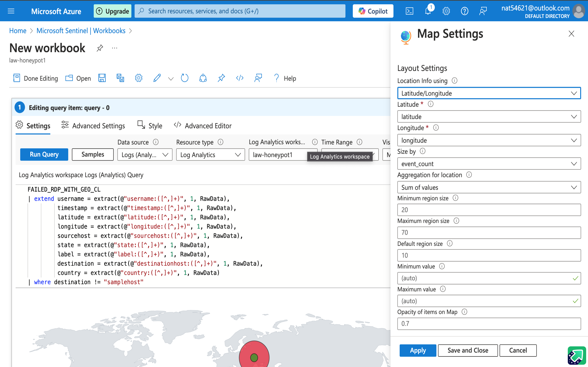Click the Save As icon in toolbar
The width and height of the screenshot is (588, 367).
(120, 78)
